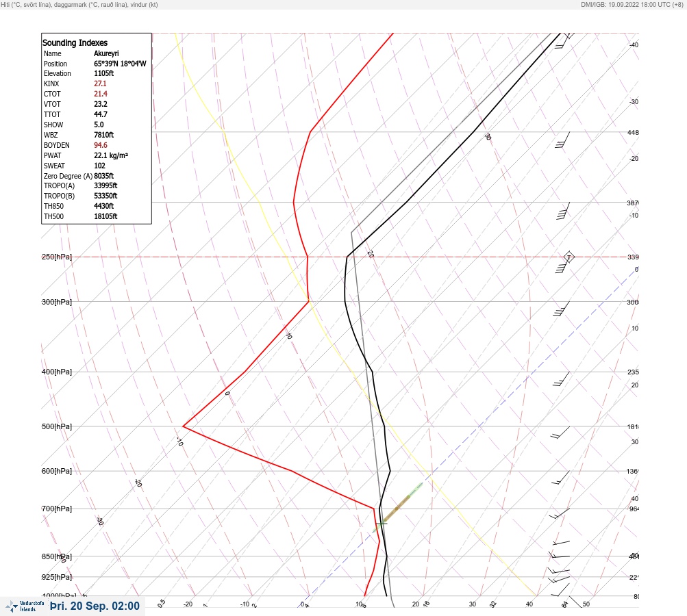
Task: Click the Vedurstofa Islands logo
Action: pos(25,606)
